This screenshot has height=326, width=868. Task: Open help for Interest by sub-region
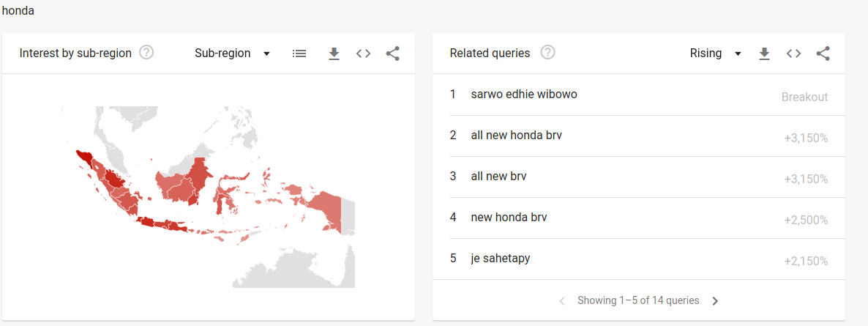click(146, 53)
